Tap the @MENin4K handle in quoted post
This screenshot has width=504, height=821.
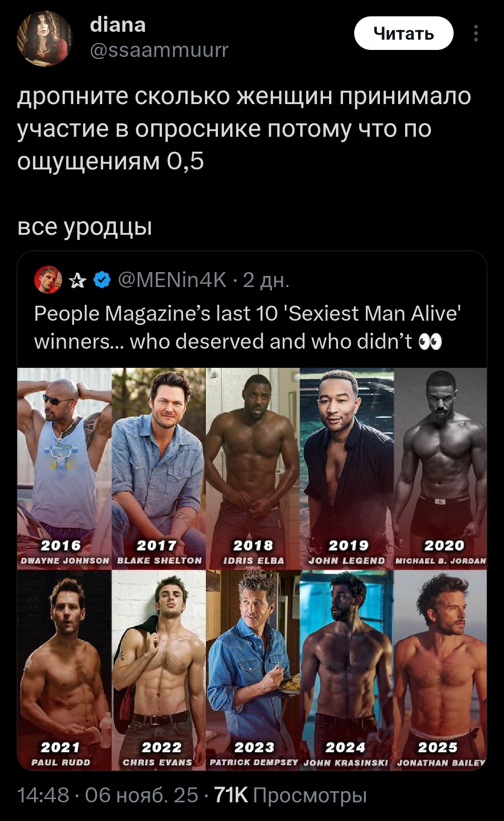point(172,280)
